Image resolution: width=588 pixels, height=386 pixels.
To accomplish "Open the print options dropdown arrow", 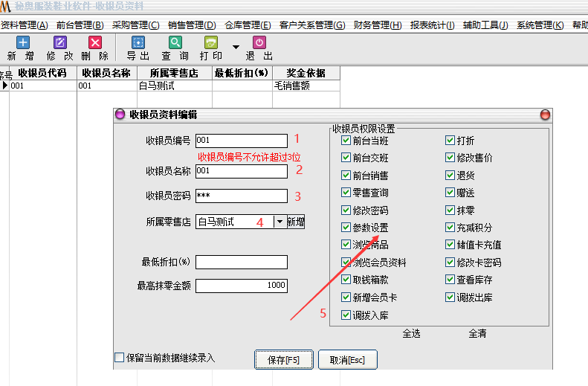I will coord(236,47).
